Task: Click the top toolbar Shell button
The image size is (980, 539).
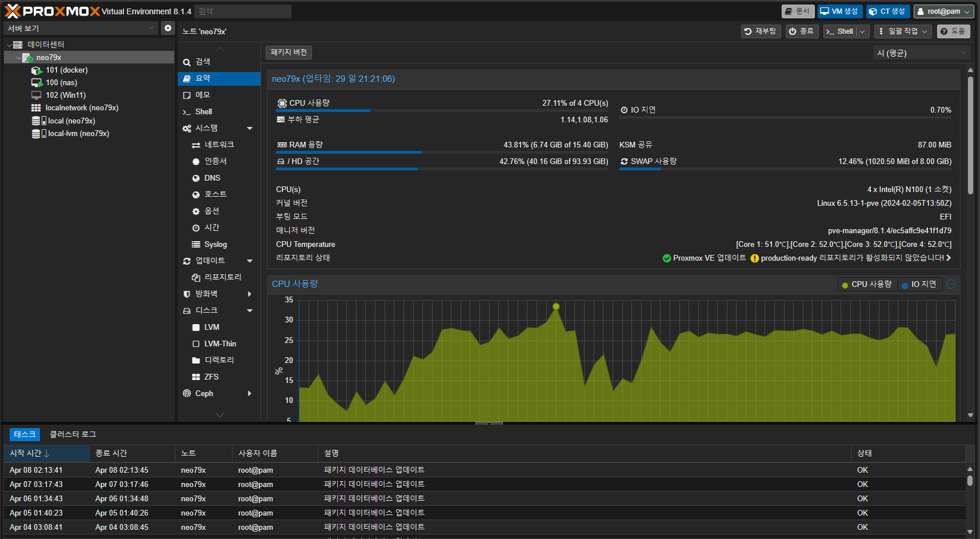Action: (x=840, y=31)
